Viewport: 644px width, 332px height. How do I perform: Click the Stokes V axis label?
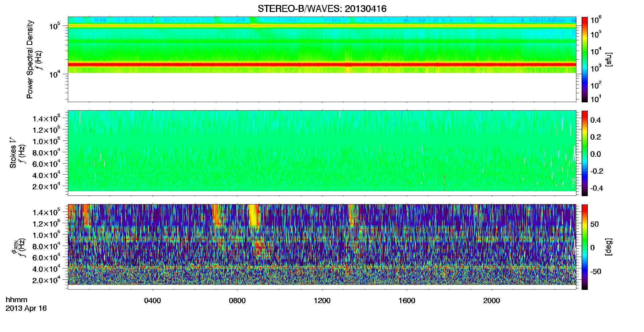point(13,153)
